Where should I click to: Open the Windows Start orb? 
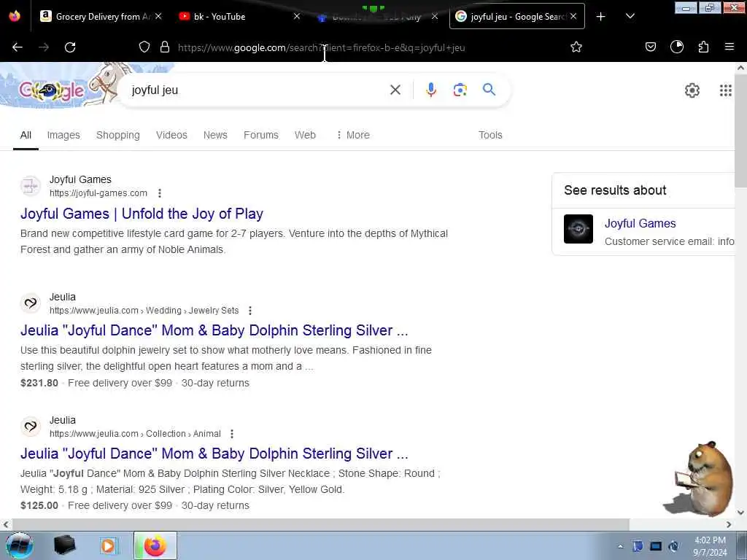pos(20,545)
